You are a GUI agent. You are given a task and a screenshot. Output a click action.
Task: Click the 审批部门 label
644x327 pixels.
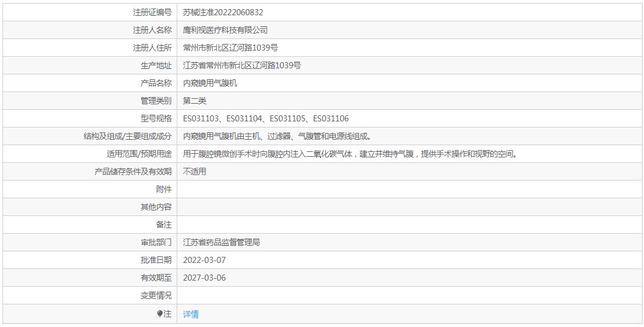pyautogui.click(x=156, y=242)
